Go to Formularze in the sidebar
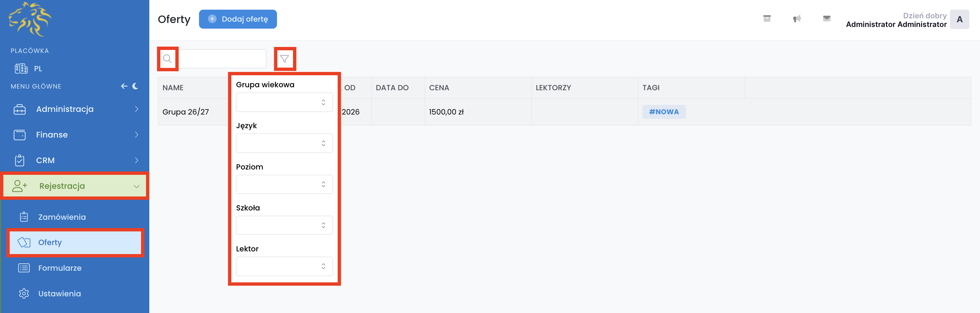Screen dimensions: 980x313 coord(60,268)
